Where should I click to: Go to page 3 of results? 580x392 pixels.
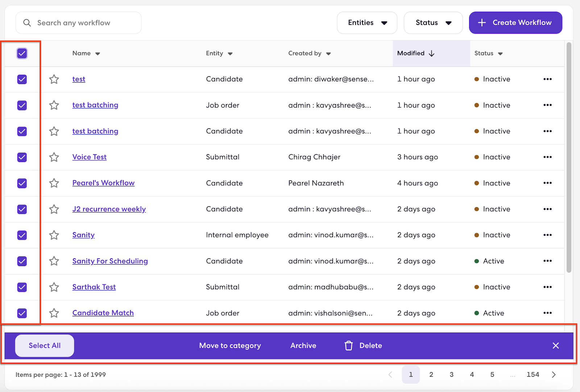(x=451, y=375)
